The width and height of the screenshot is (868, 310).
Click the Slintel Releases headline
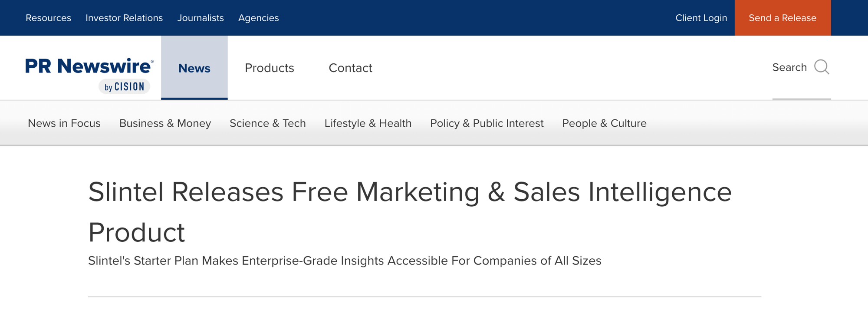pyautogui.click(x=410, y=212)
